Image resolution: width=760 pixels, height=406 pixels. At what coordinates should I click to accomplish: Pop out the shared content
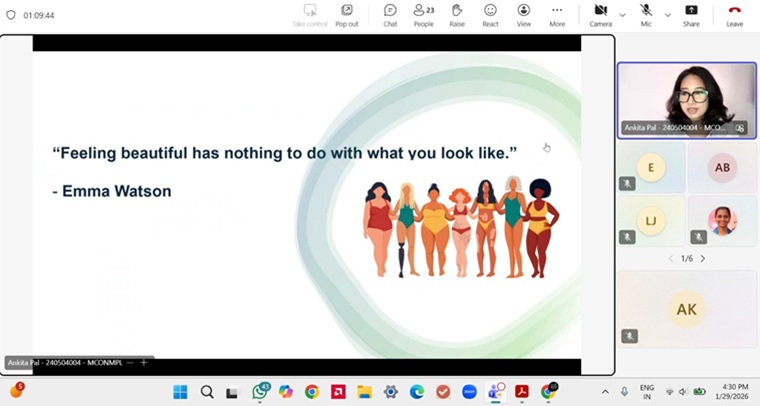click(x=347, y=14)
